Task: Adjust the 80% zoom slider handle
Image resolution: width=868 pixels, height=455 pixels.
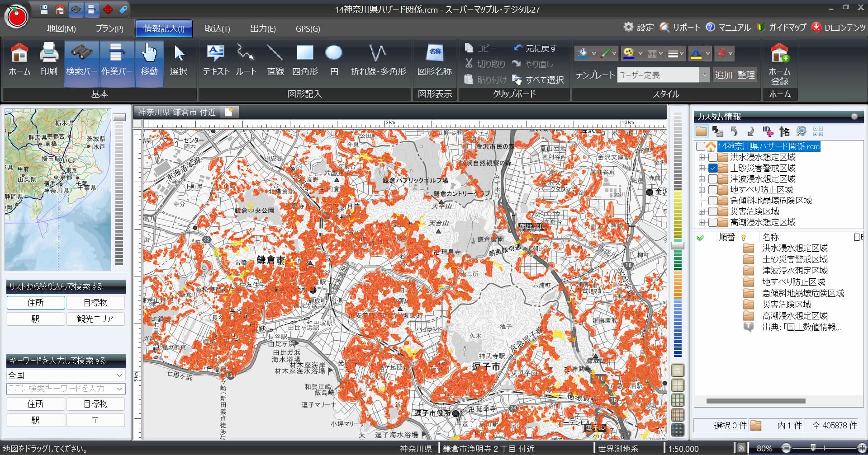Action: [x=813, y=448]
